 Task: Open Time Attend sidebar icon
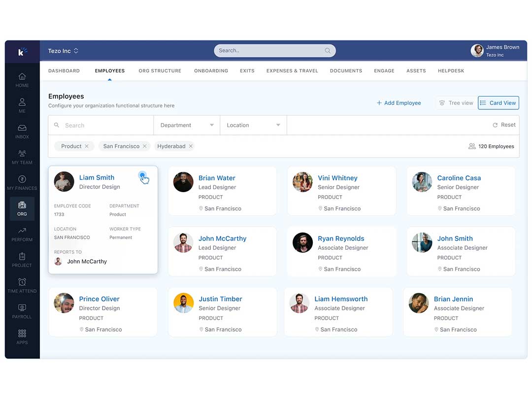click(x=22, y=286)
